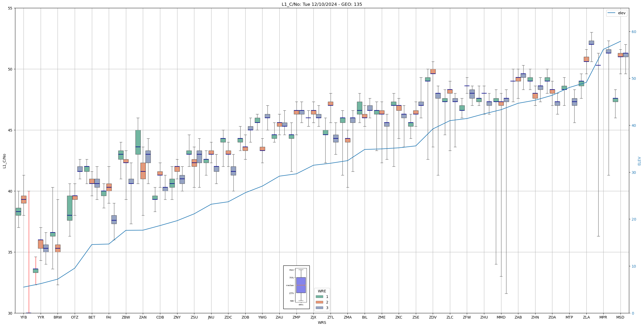
Task: Click the WRS x-axis label
Action: pyautogui.click(x=322, y=323)
